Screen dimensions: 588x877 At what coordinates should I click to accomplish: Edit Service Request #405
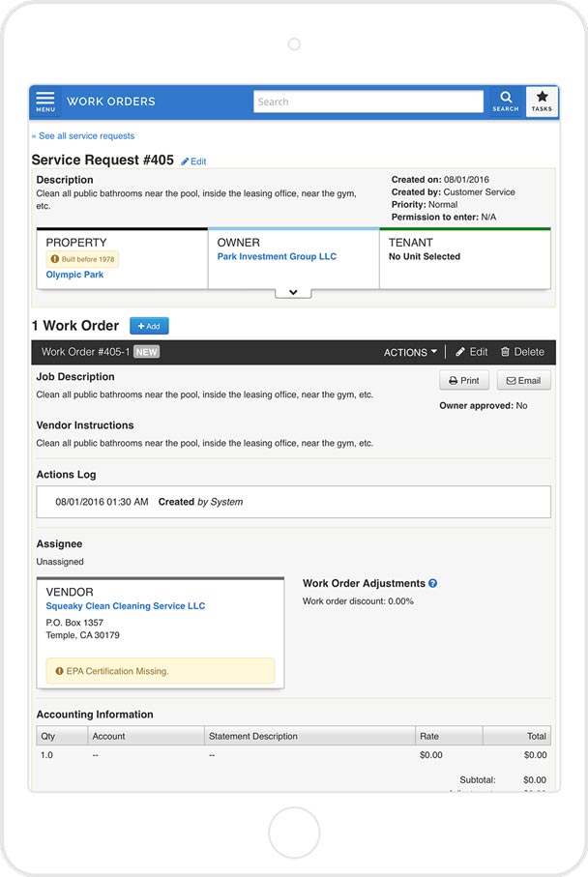(x=193, y=161)
